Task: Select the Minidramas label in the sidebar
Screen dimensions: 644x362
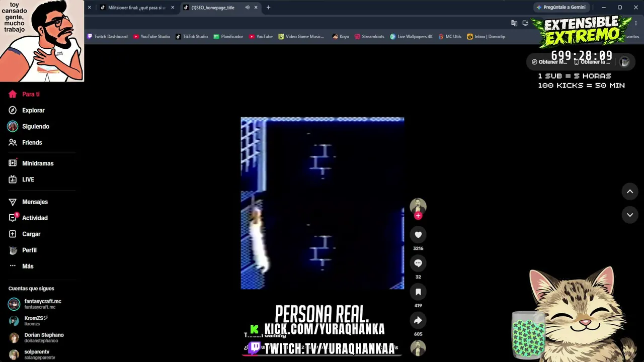Action: [38, 163]
